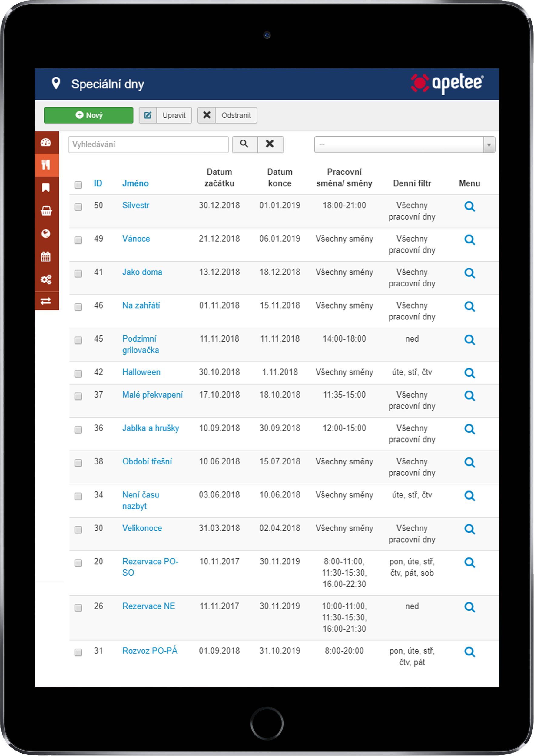Open the settings gears sidebar section

coord(46,279)
